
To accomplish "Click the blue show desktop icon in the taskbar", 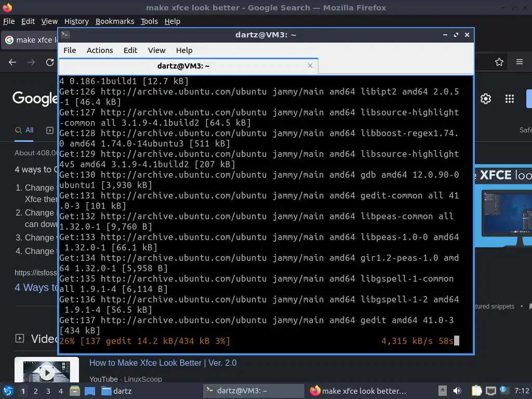I will pos(90,391).
